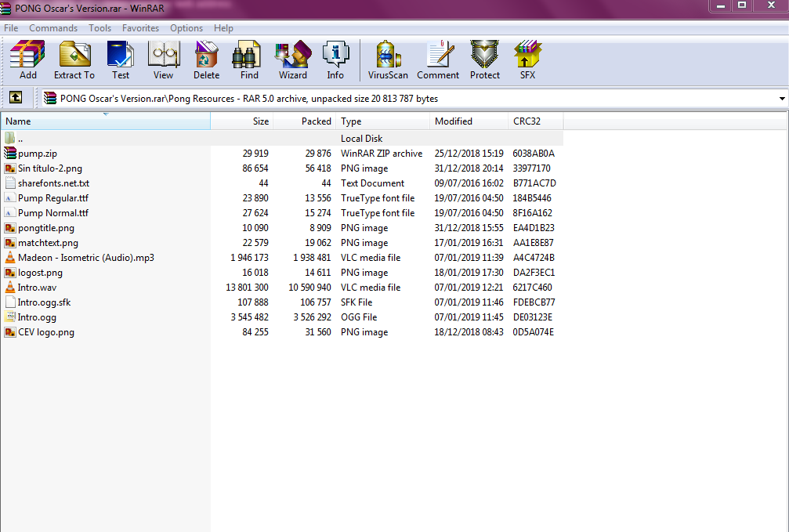This screenshot has height=532, width=789.
Task: Click the Intro.wav VLC cone icon
Action: click(x=10, y=287)
